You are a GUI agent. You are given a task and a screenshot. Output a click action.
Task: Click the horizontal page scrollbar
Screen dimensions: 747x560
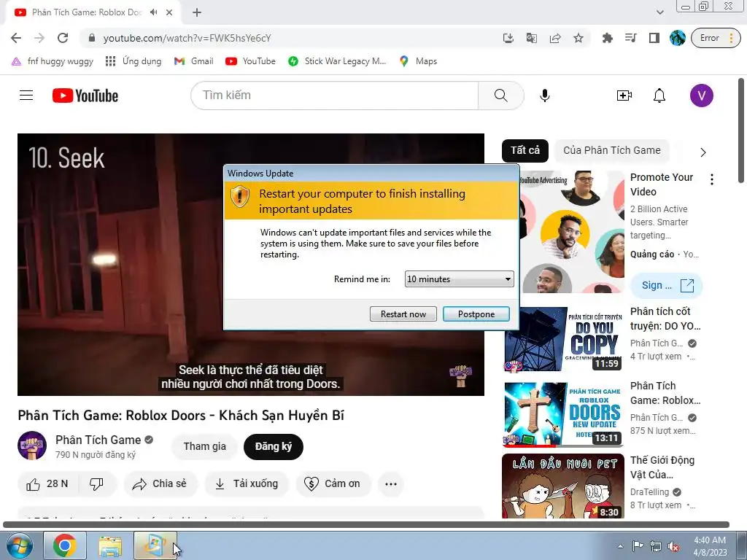[x=366, y=525]
